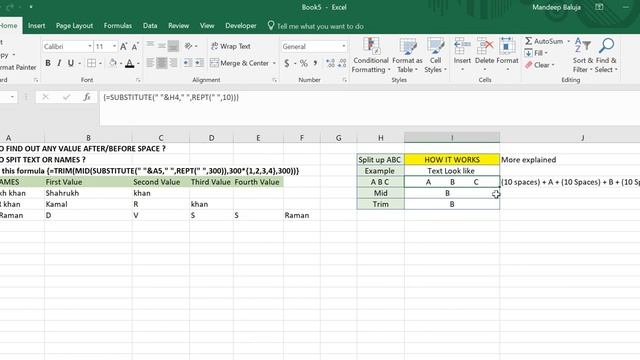Click Decrease Font Size icon
Image resolution: width=640 pixels, height=360 pixels.
point(135,46)
